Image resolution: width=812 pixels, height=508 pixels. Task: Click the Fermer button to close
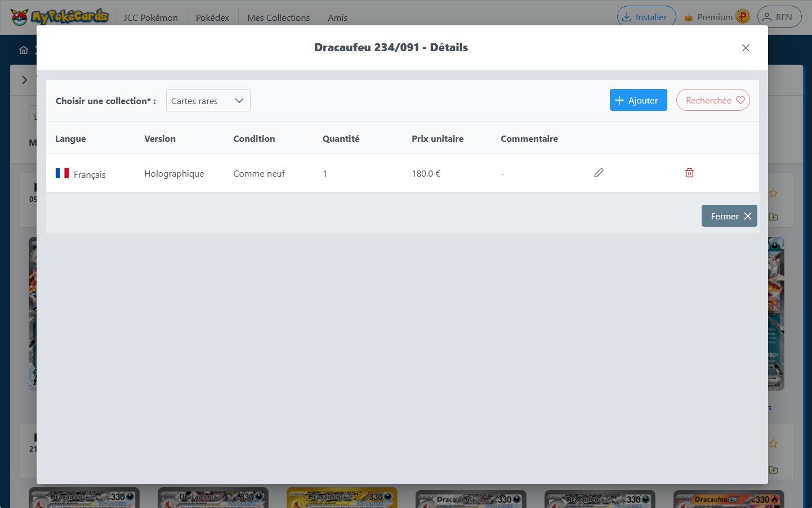click(x=729, y=215)
